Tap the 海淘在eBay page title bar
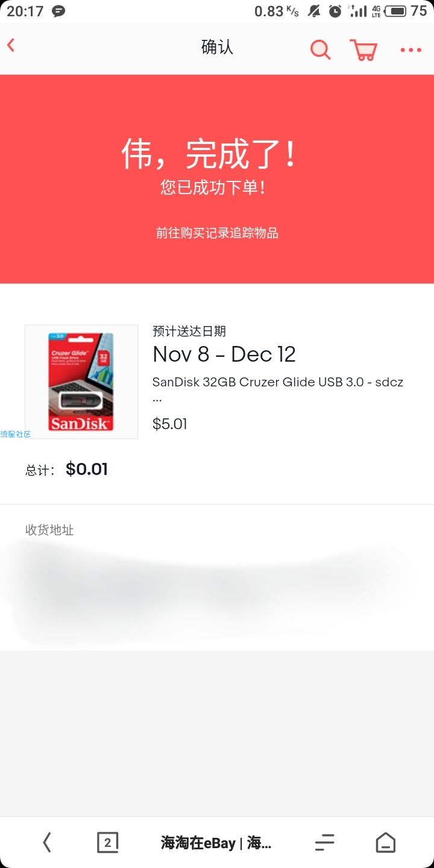The width and height of the screenshot is (434, 868). pos(216,842)
